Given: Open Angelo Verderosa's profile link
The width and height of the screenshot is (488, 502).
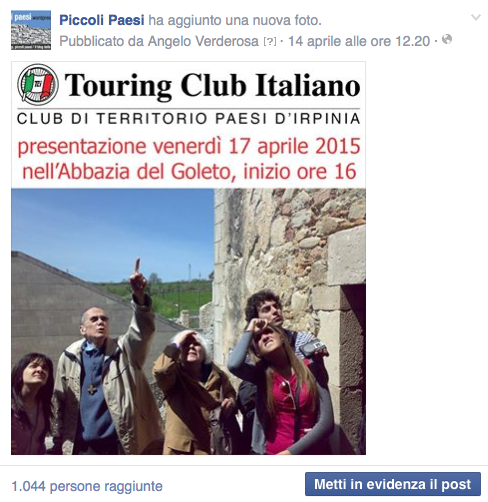Looking at the screenshot, I should 203,41.
